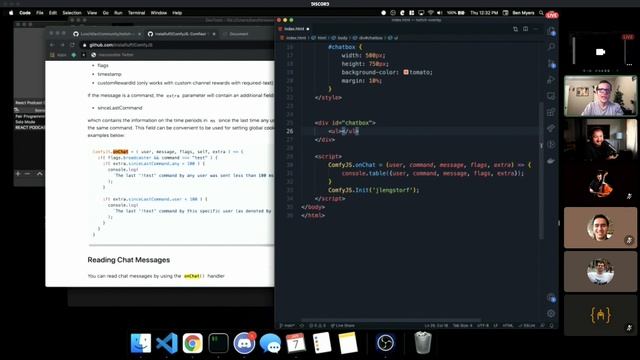Open Run and Debug in VS Code activity bar
The height and width of the screenshot is (360, 640).
(x=551, y=80)
